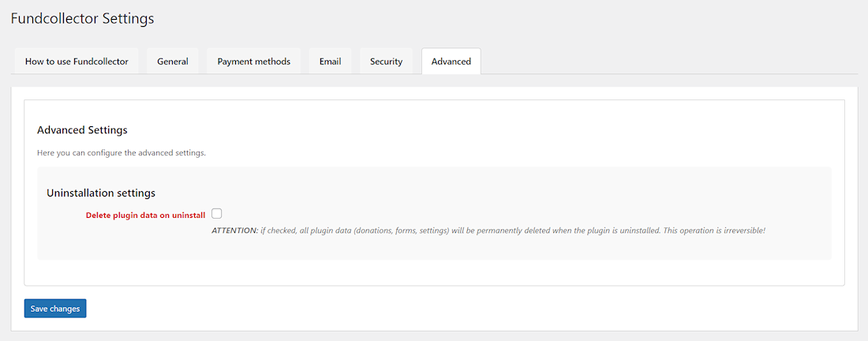This screenshot has width=868, height=341.
Task: Click the Advanced Settings heading
Action: pos(82,129)
